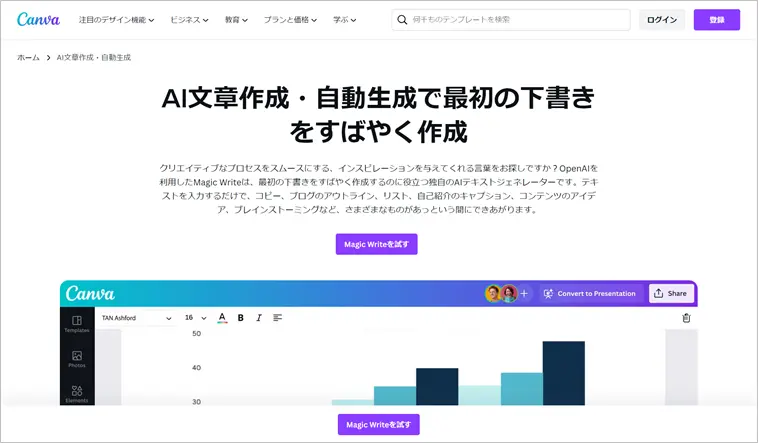
Task: Expand the font size 16 dropdown
Action: [x=195, y=318]
